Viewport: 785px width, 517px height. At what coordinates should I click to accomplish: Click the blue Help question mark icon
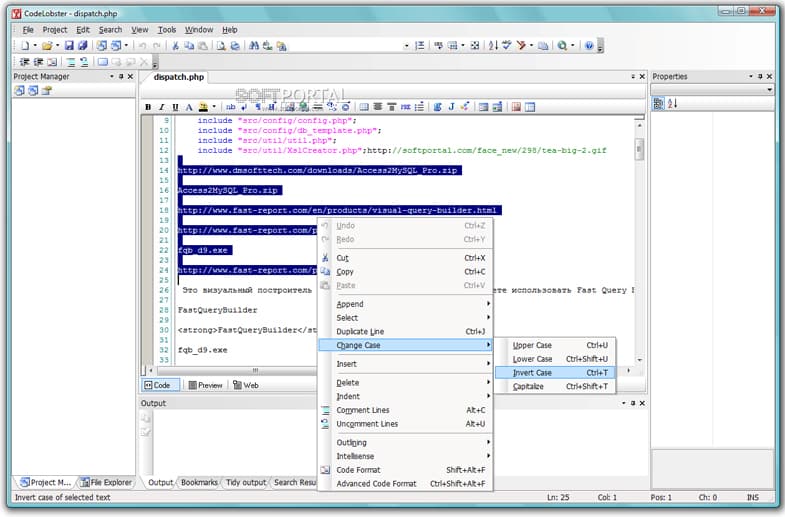pos(589,46)
